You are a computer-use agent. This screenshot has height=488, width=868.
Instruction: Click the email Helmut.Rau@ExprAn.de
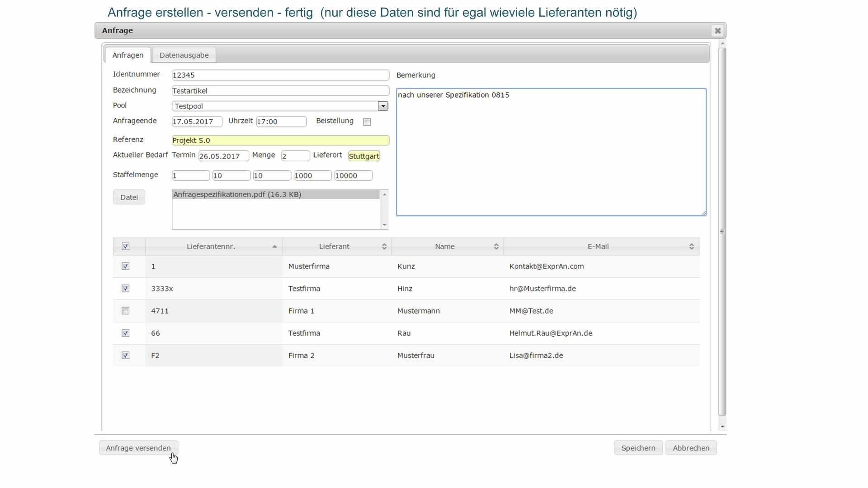551,333
